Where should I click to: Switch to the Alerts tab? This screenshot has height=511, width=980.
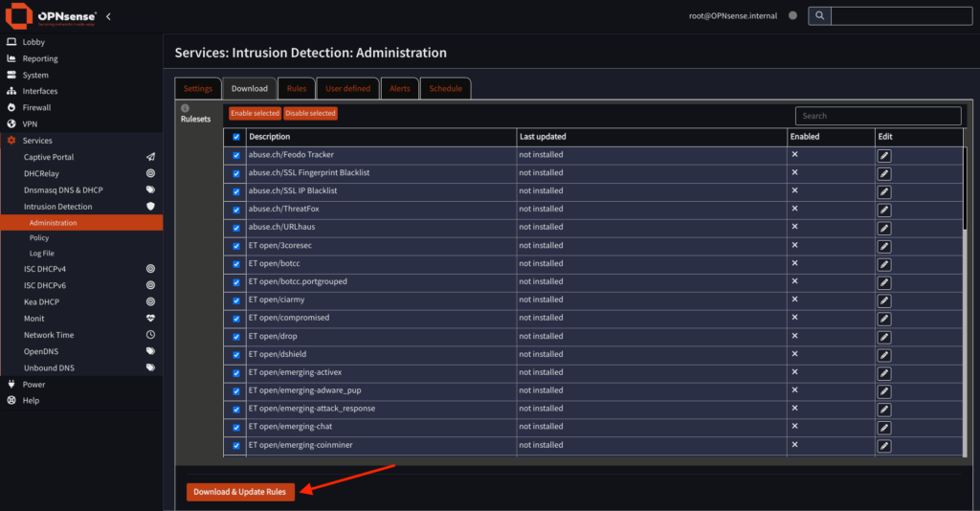pyautogui.click(x=399, y=89)
